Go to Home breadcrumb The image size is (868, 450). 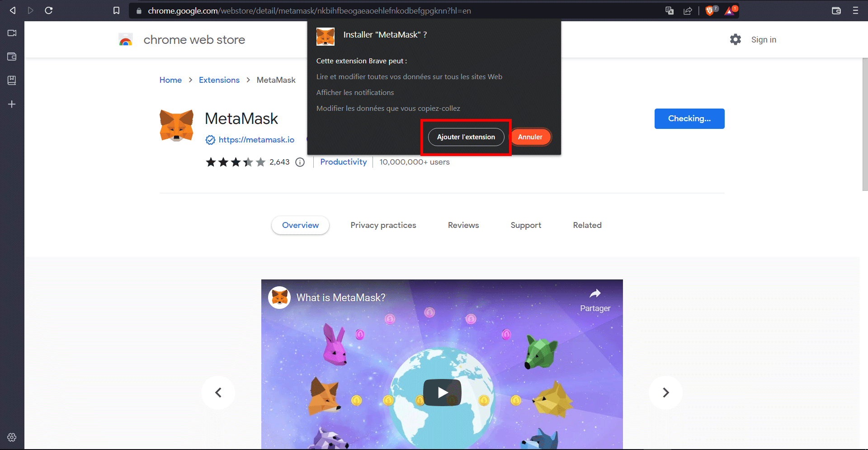point(170,80)
